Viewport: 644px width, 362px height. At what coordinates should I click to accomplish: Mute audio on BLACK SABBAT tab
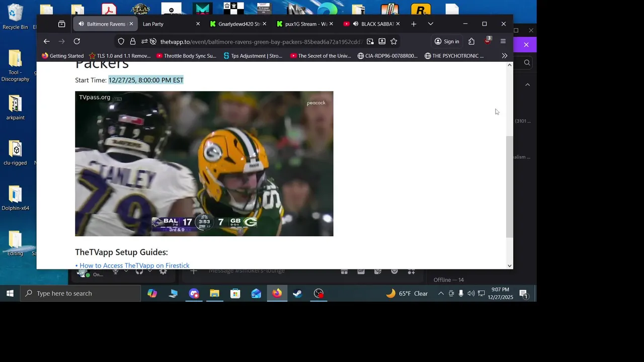point(356,24)
